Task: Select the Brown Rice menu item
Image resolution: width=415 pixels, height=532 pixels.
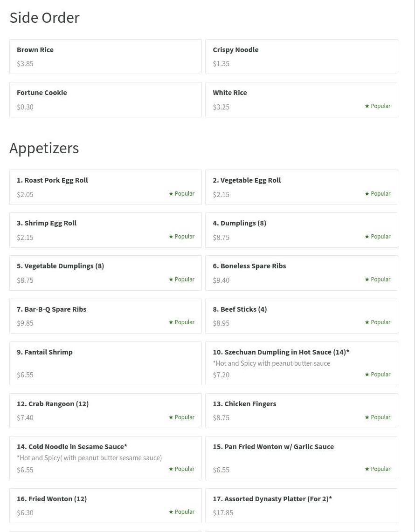Action: 105,56
